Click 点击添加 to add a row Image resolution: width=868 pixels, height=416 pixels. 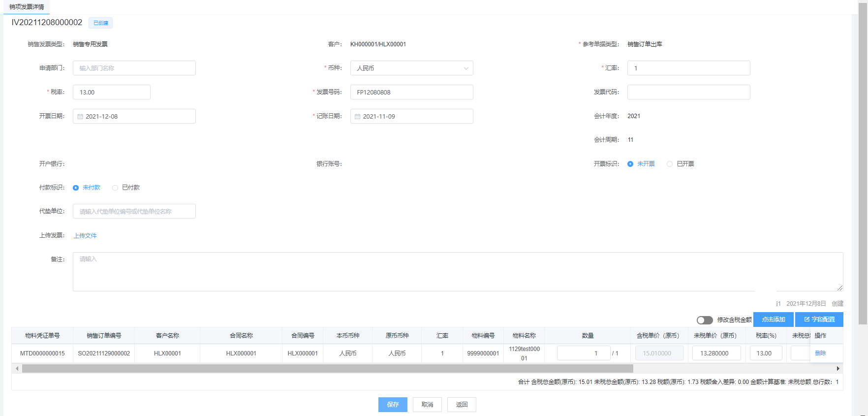tap(773, 320)
